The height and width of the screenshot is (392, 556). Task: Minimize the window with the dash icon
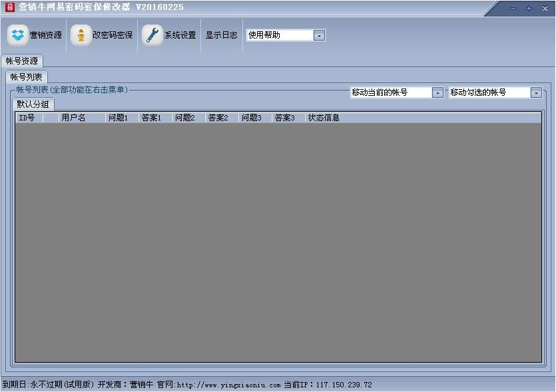(513, 8)
